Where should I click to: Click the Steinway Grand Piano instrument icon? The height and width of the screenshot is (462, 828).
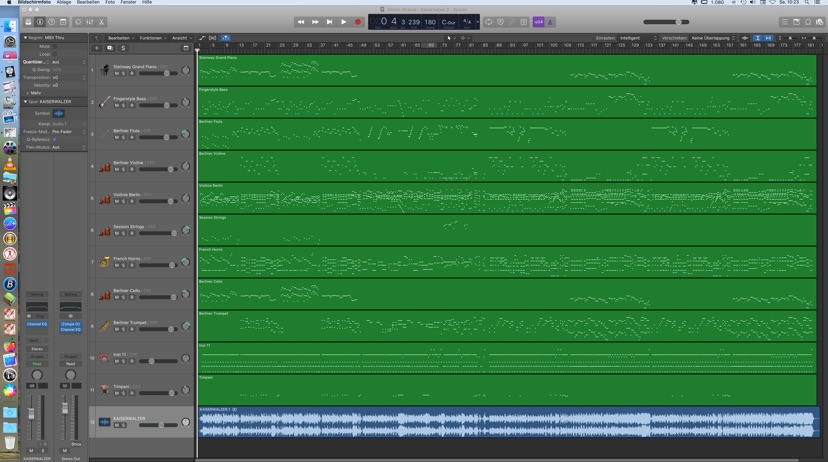[105, 70]
